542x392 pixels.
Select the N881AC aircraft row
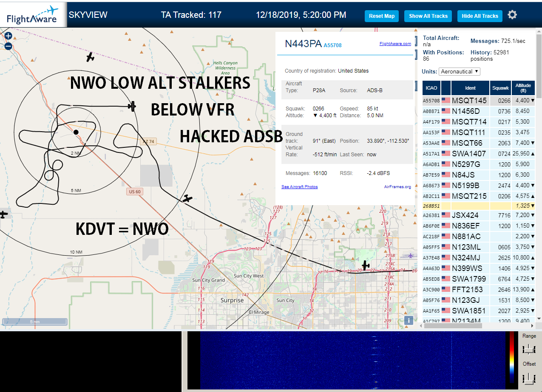click(x=479, y=237)
